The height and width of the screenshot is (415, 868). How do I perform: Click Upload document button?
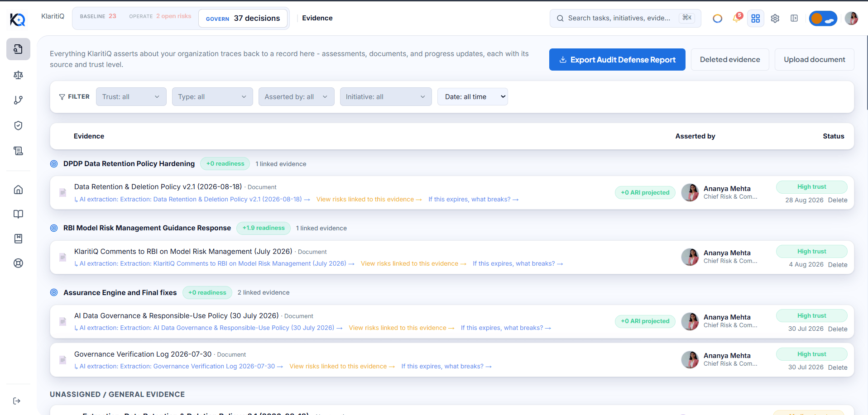(815, 60)
